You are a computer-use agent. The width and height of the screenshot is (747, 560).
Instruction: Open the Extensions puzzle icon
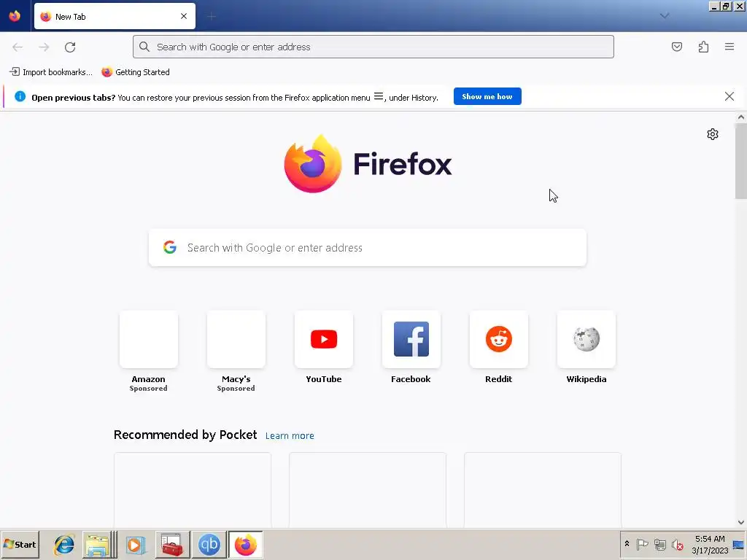[703, 47]
